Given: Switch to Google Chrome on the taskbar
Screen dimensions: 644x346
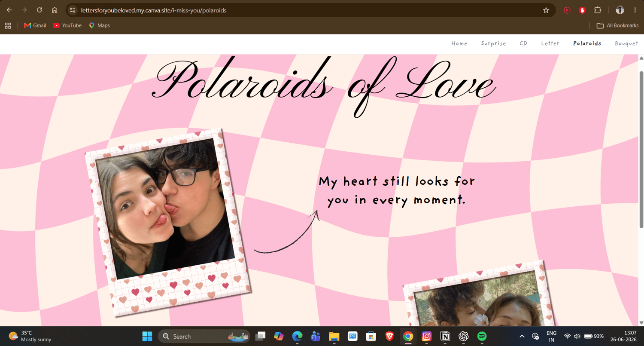Looking at the screenshot, I should (x=408, y=336).
